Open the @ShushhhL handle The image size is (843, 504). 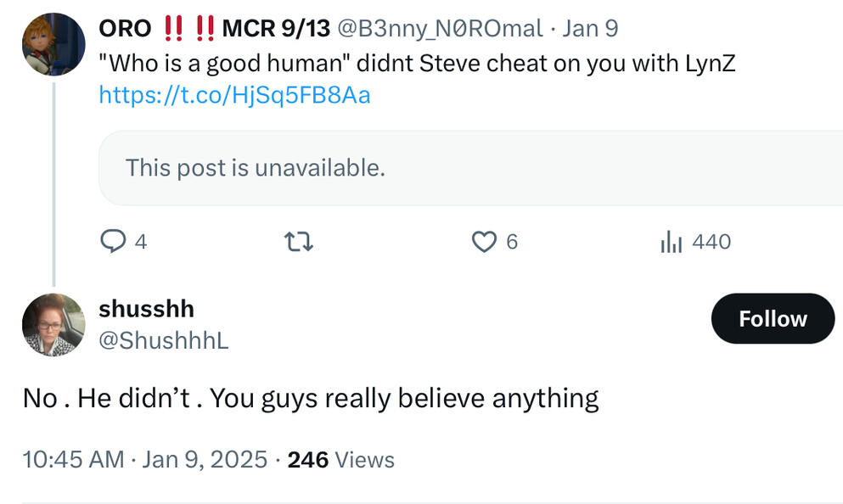tap(163, 340)
